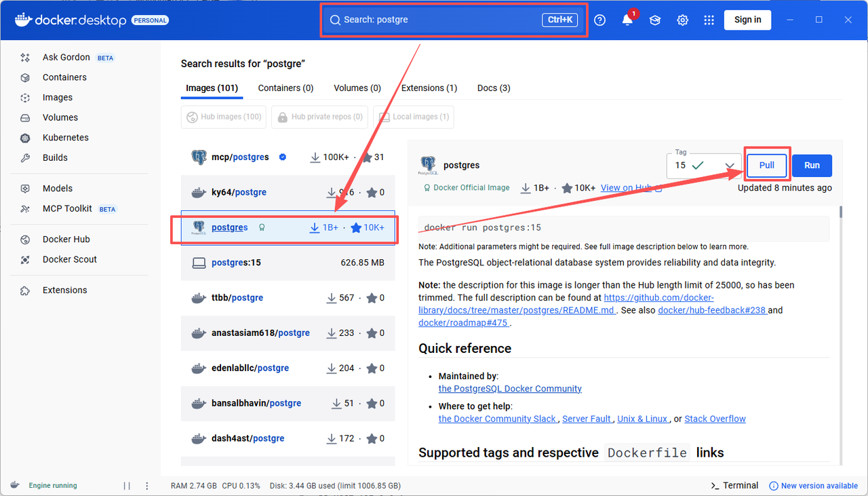Go to Containers via its sidebar icon
Image resolution: width=868 pixels, height=496 pixels.
coord(25,77)
